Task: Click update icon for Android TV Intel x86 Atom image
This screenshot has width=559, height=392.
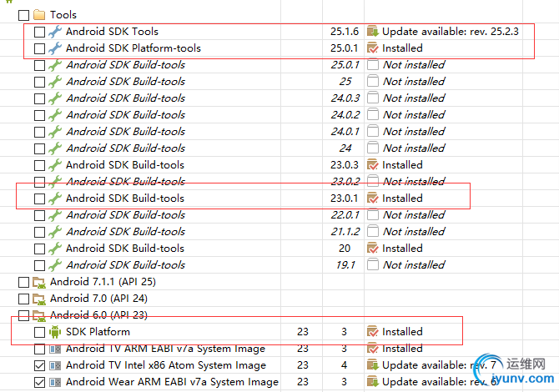Action: tap(373, 365)
